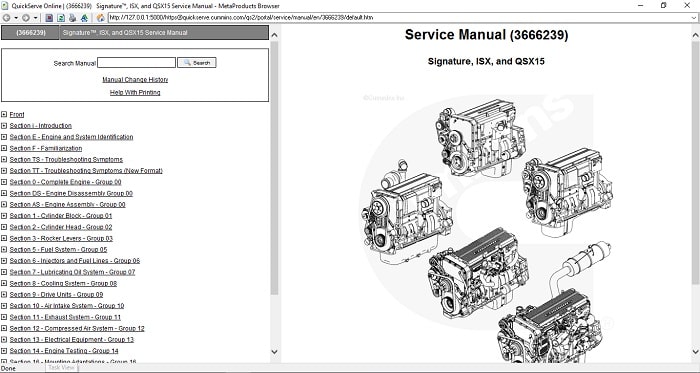Open the Forward history dropdown arrow

tap(36, 18)
